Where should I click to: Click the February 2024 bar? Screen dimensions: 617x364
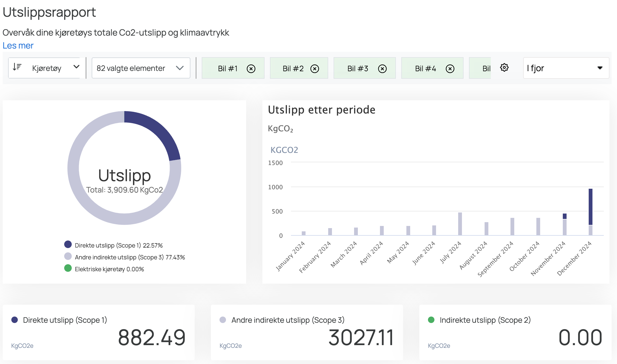(330, 232)
